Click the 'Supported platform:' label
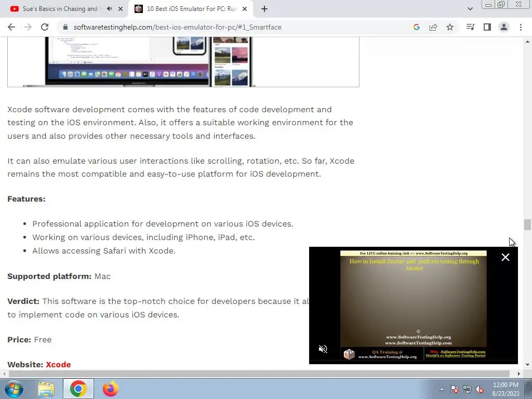 click(x=49, y=276)
